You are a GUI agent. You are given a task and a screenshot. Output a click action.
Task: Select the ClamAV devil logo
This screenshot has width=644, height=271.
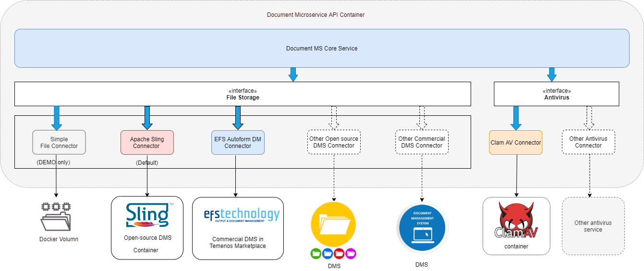(x=516, y=220)
